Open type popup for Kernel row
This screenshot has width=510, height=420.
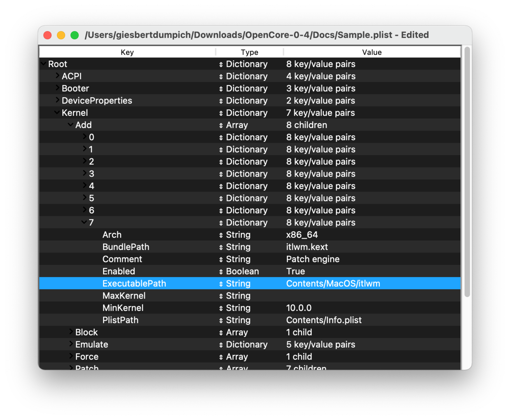(x=221, y=113)
